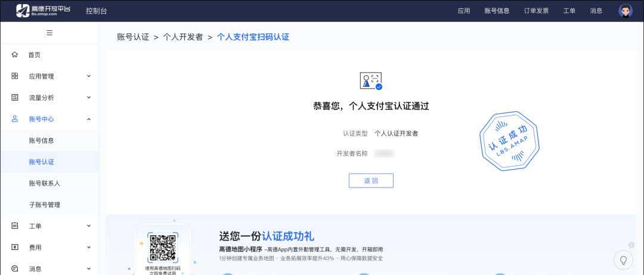Select 账号认证 in sidebar submenu
Viewport: 644px width, 275px height.
point(41,162)
